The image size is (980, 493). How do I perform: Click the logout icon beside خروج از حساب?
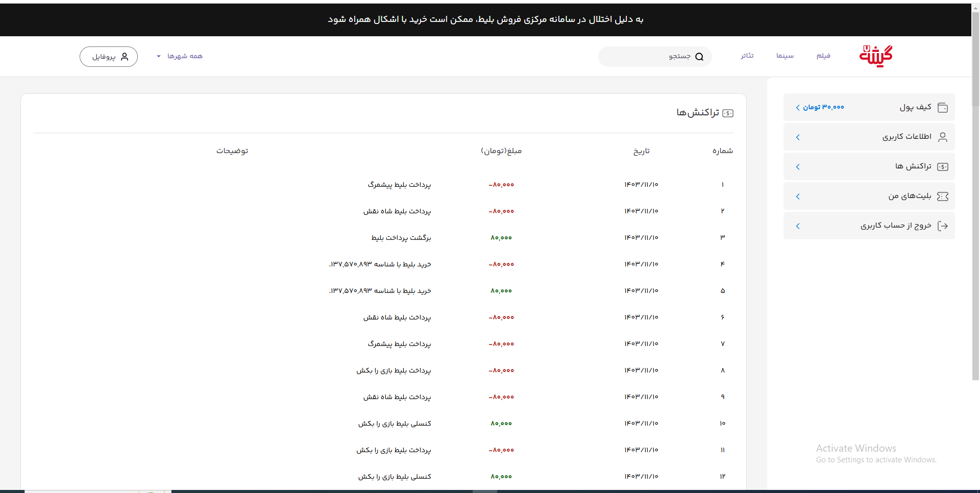pyautogui.click(x=943, y=226)
